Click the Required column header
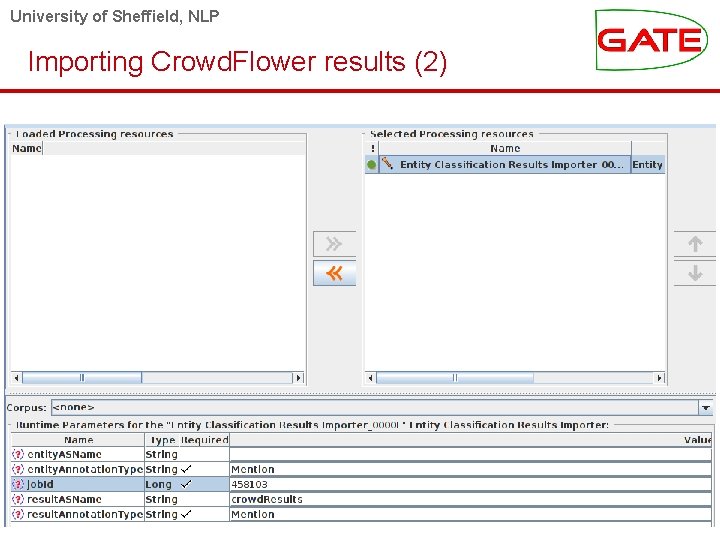 [x=204, y=440]
